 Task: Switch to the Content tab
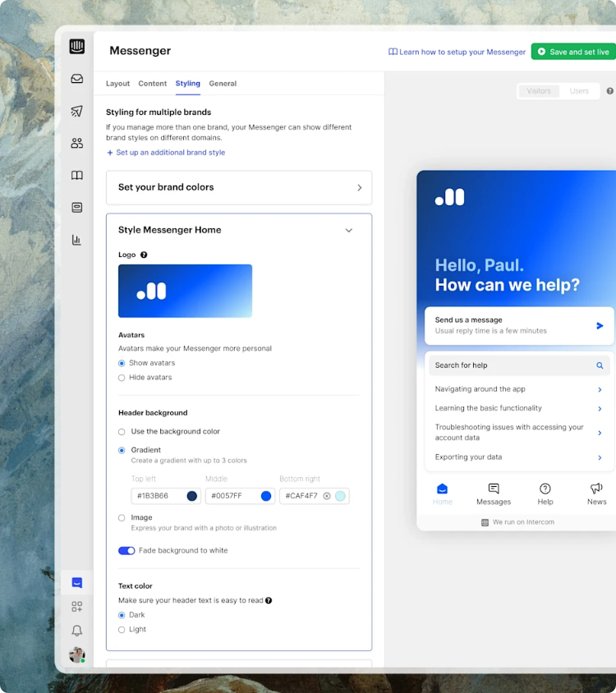pyautogui.click(x=152, y=84)
